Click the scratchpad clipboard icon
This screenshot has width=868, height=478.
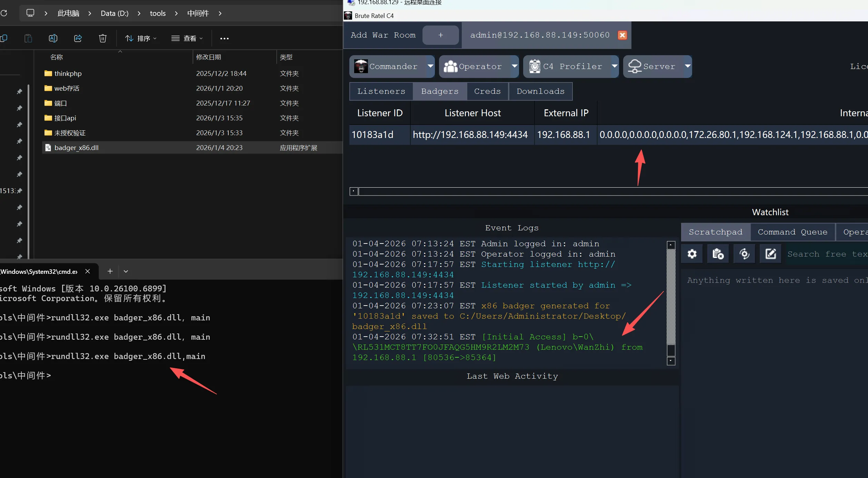click(x=718, y=254)
